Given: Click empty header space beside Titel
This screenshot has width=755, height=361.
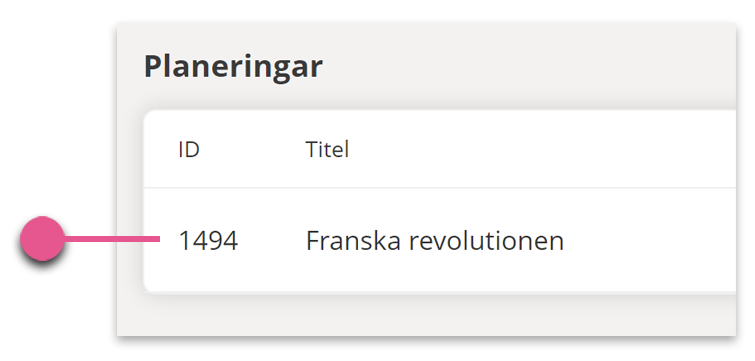Looking at the screenshot, I should click(x=539, y=150).
